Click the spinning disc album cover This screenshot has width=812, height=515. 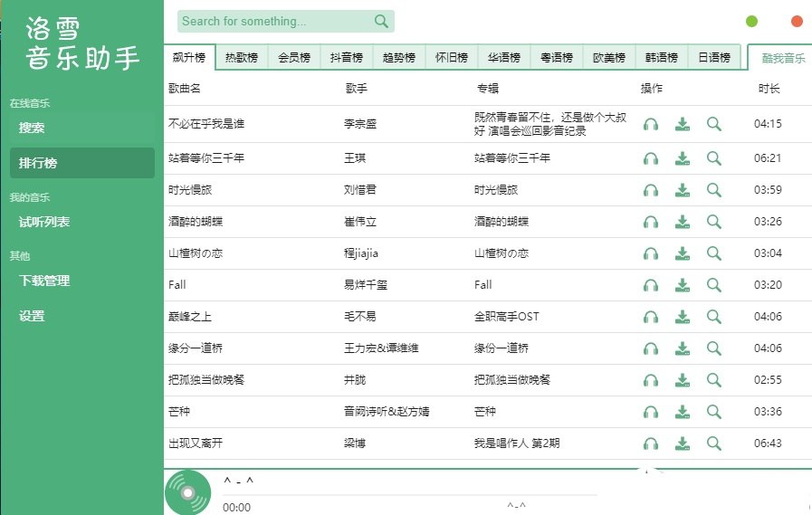187,493
